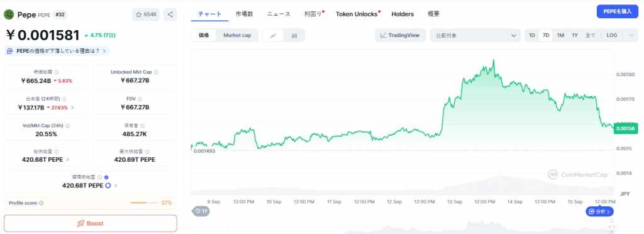Open the 比較対象 compare dropdown

475,35
